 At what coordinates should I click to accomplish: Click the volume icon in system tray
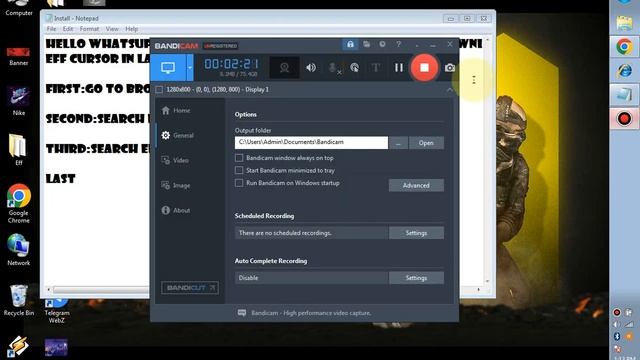tap(617, 324)
